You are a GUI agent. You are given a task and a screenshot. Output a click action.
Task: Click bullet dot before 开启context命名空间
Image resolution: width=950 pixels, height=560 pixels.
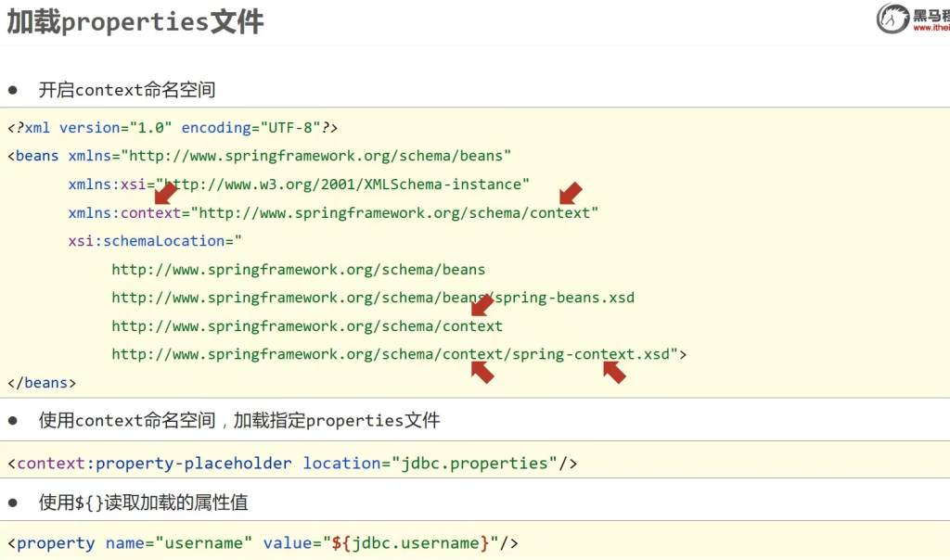click(x=13, y=90)
